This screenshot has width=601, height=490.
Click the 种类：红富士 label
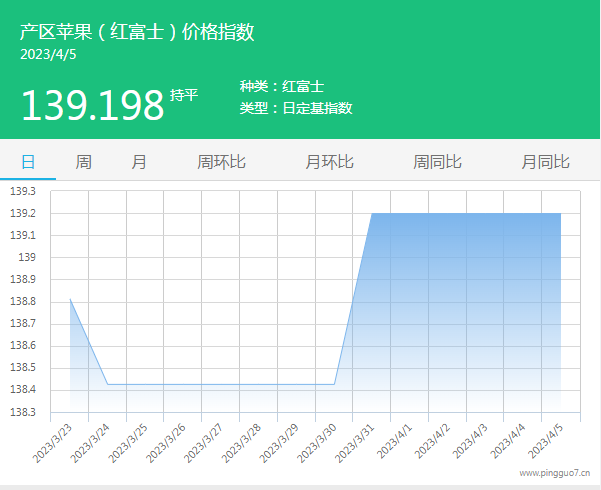coord(282,86)
